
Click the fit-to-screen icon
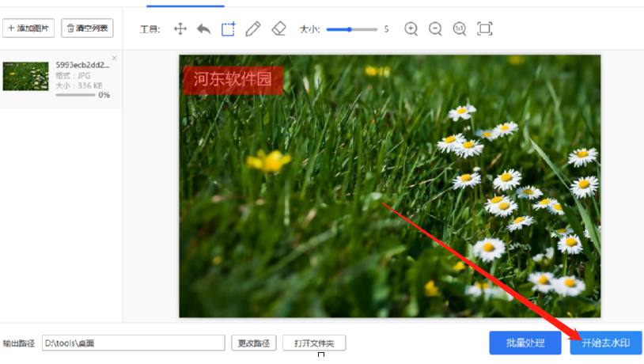click(485, 29)
